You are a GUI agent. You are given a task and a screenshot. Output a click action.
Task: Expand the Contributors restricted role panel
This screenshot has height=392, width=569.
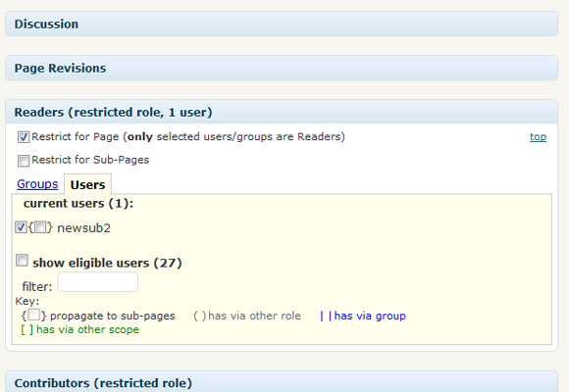282,382
